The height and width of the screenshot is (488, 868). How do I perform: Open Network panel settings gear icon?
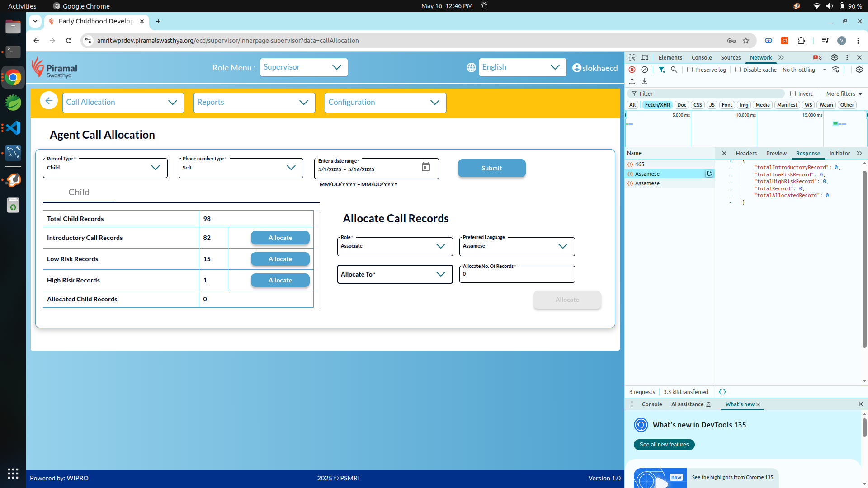pos(859,70)
